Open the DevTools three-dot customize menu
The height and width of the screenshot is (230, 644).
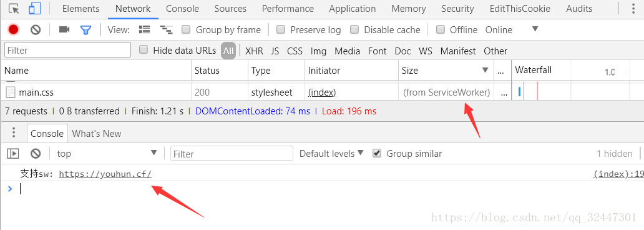[x=633, y=9]
